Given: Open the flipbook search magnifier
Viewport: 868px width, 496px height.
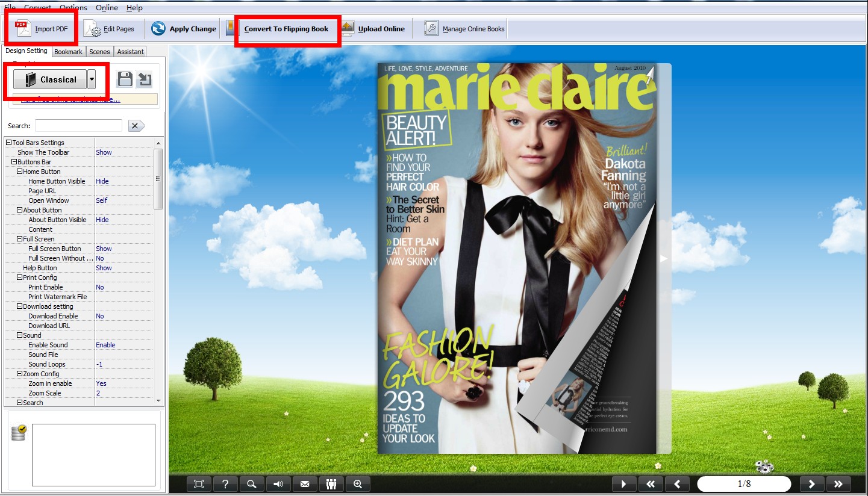Looking at the screenshot, I should 252,484.
